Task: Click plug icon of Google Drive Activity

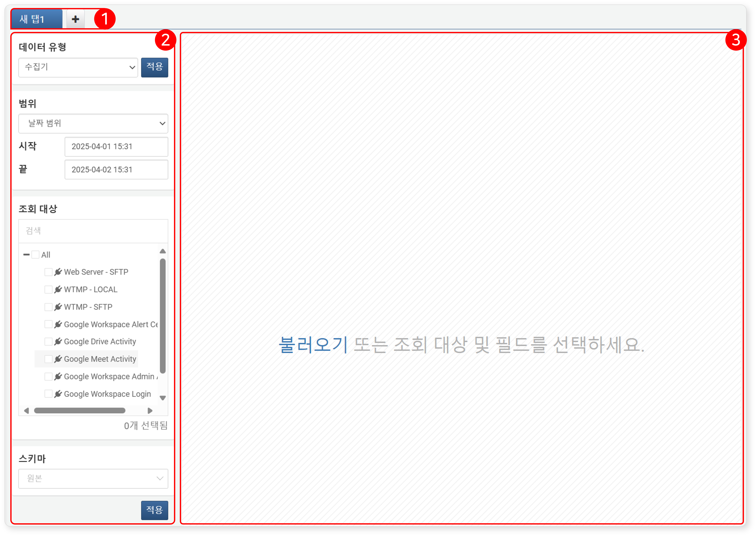Action: tap(58, 342)
